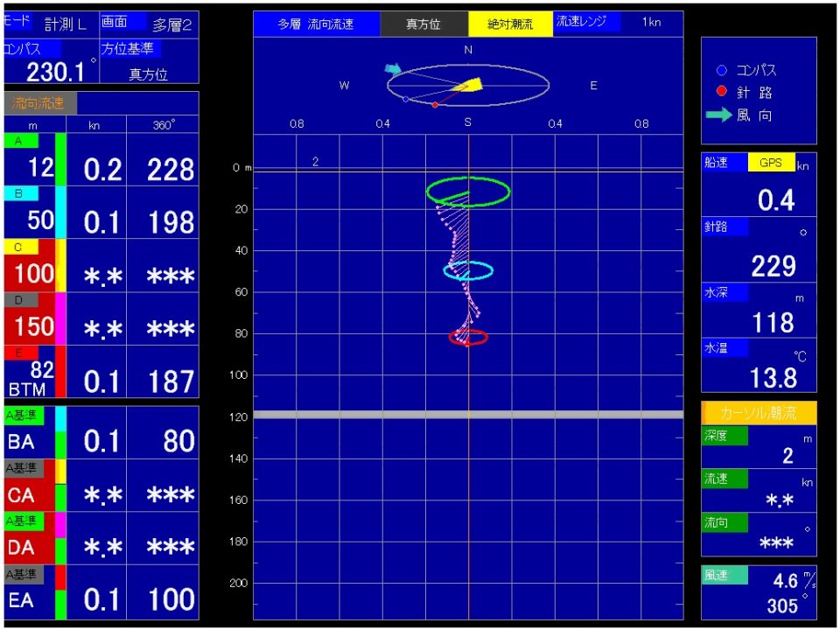Image resolution: width=840 pixels, height=630 pixels.
Task: Select the cyan layer B ellipse in the graph
Action: pos(468,270)
